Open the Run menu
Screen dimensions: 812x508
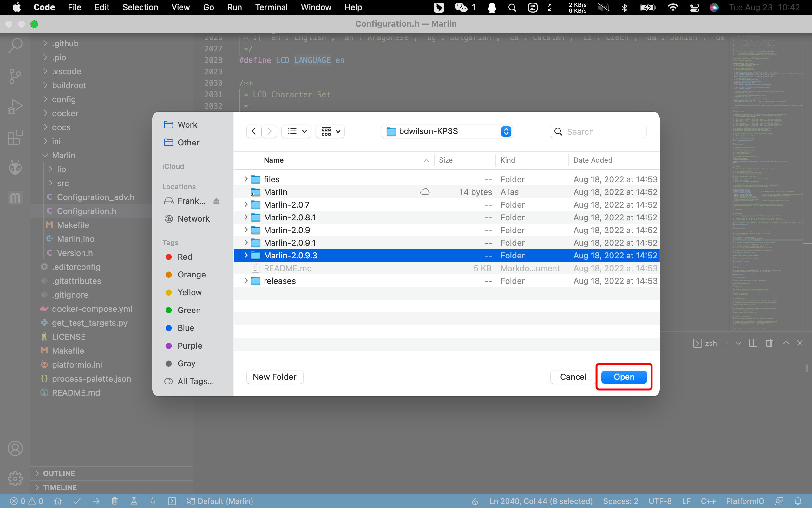[234, 7]
